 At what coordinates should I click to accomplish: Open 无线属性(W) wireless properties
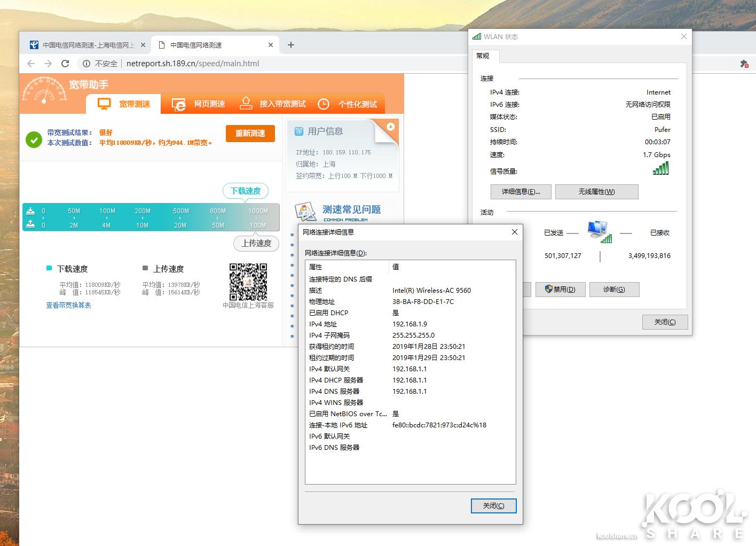point(596,191)
